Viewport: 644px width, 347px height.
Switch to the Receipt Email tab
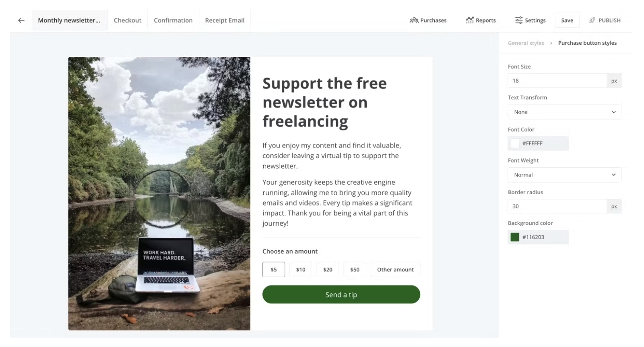tap(225, 21)
